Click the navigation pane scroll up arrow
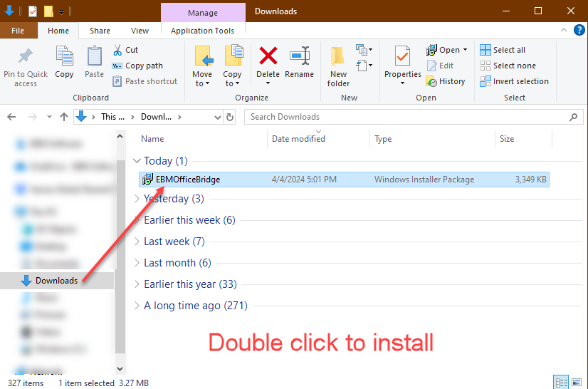 pos(120,137)
